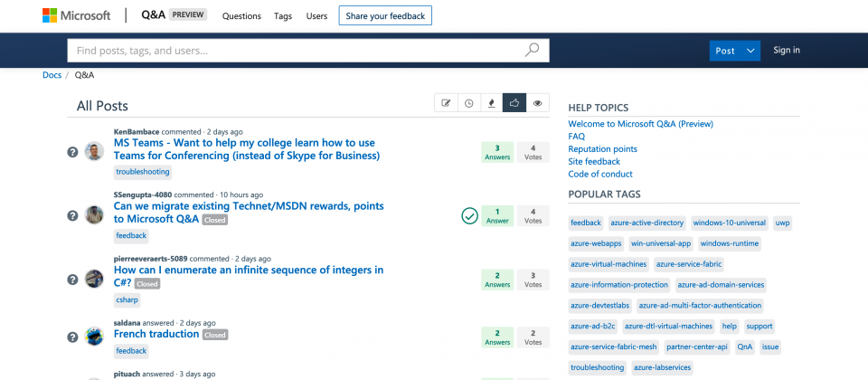
Task: Open Code of conduct help topic
Action: pyautogui.click(x=600, y=174)
